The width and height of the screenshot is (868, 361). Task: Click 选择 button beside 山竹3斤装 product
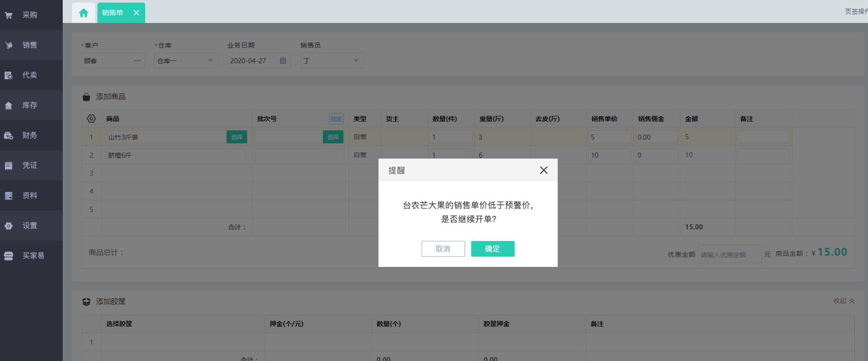coord(237,137)
